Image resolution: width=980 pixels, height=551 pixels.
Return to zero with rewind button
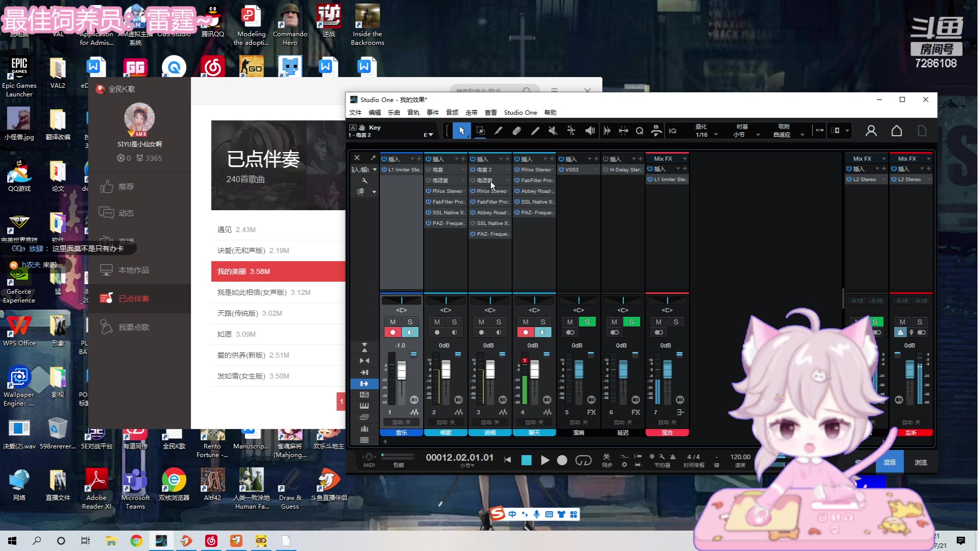(507, 461)
